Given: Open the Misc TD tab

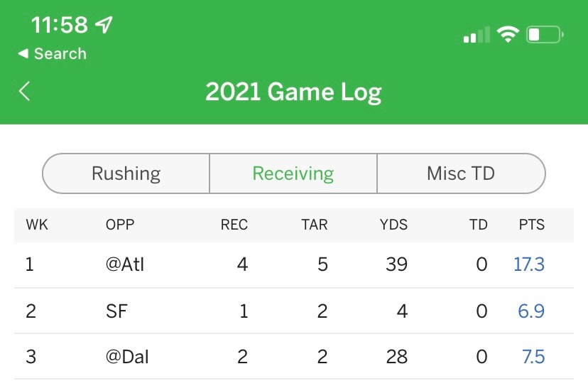Looking at the screenshot, I should point(461,173).
